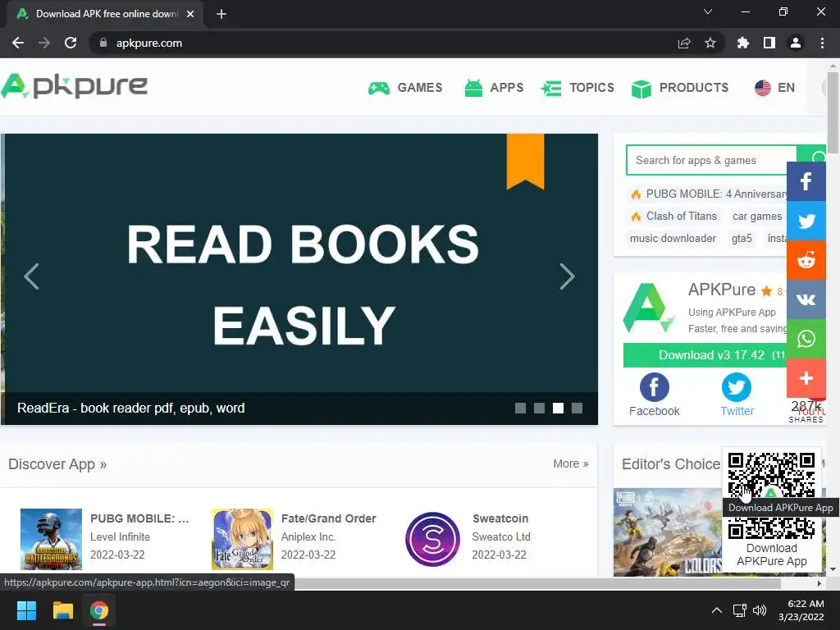
Task: Open the APPS menu
Action: (x=494, y=88)
